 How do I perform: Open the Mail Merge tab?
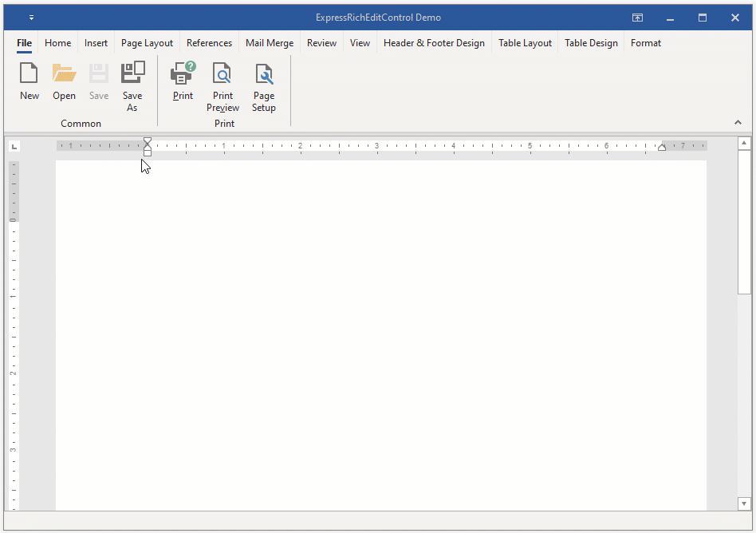click(x=269, y=43)
